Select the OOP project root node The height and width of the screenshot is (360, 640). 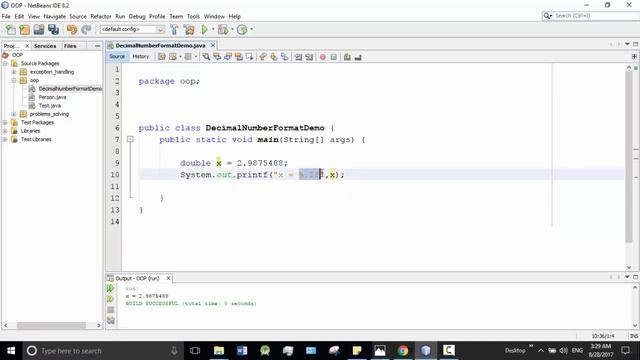[17, 55]
